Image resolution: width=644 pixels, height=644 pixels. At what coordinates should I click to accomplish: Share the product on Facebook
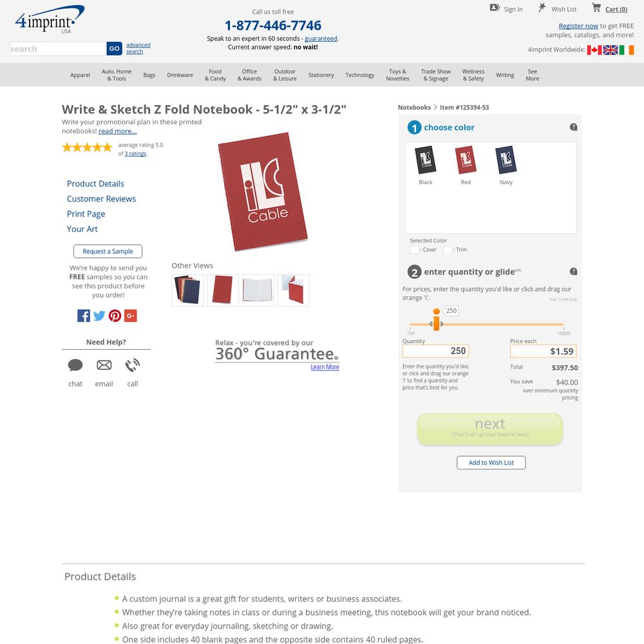point(83,316)
